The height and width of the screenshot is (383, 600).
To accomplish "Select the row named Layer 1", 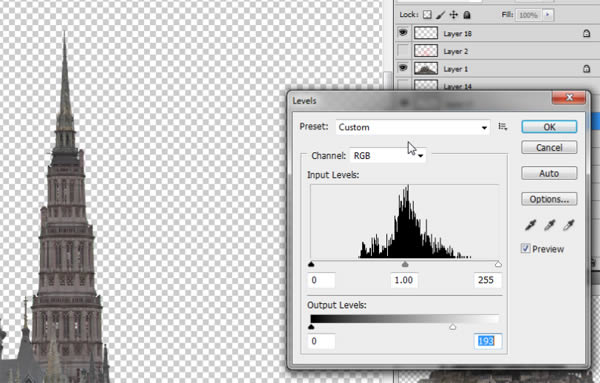I will pyautogui.click(x=497, y=69).
